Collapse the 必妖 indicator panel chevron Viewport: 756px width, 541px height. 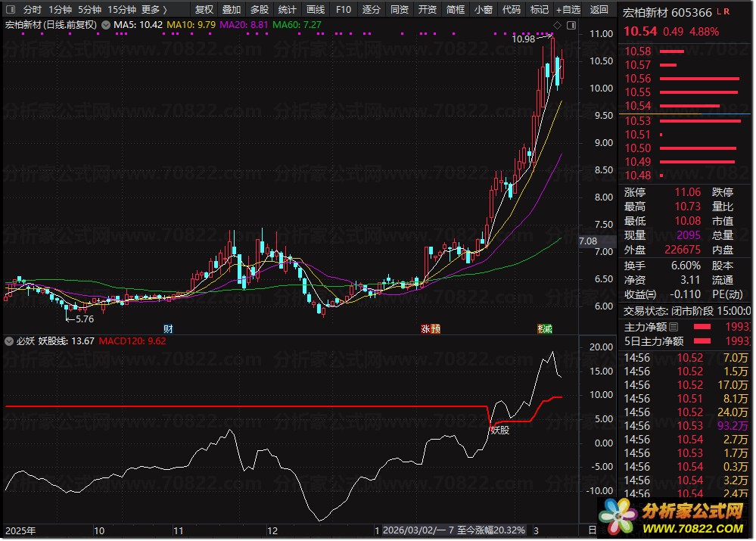coord(9,341)
